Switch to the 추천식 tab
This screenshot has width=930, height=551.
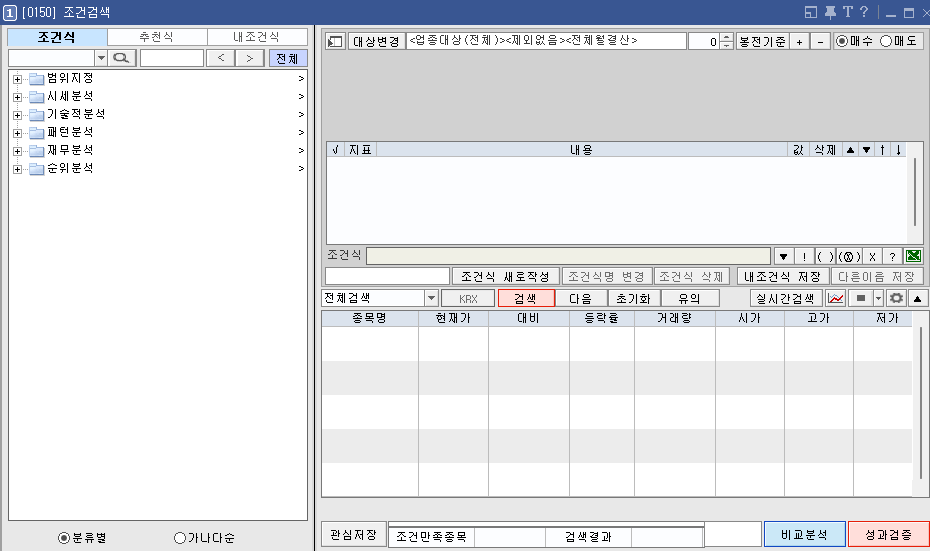click(x=157, y=37)
